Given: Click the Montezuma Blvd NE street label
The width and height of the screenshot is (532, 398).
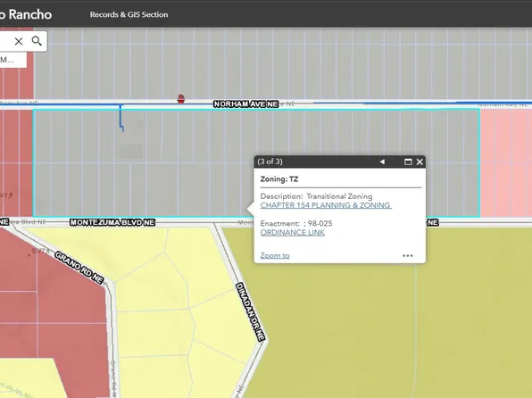Looking at the screenshot, I should (112, 222).
